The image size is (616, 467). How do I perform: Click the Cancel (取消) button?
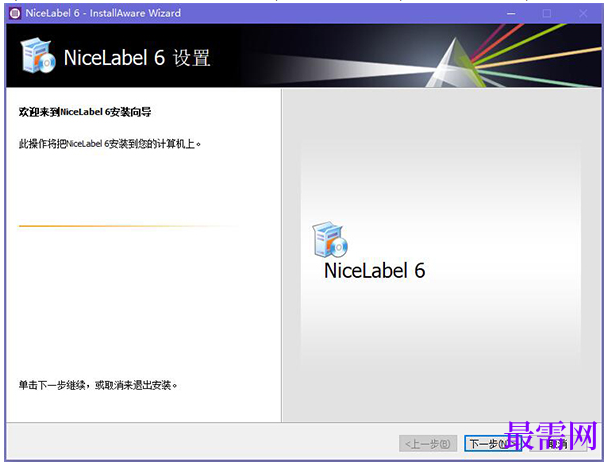(558, 444)
